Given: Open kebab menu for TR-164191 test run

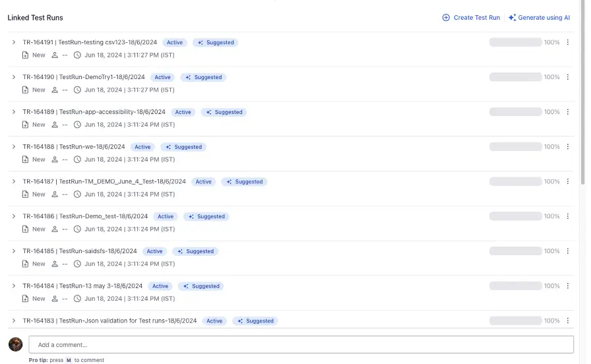Looking at the screenshot, I should 567,42.
